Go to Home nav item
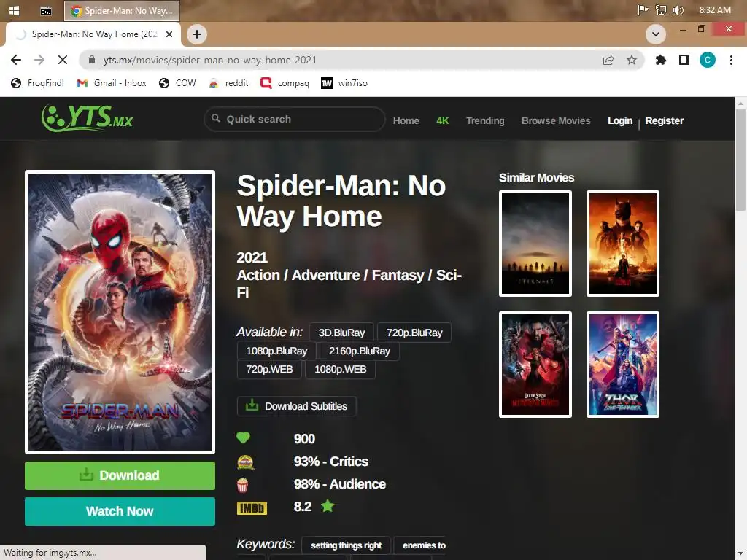747x560 pixels. click(x=406, y=120)
